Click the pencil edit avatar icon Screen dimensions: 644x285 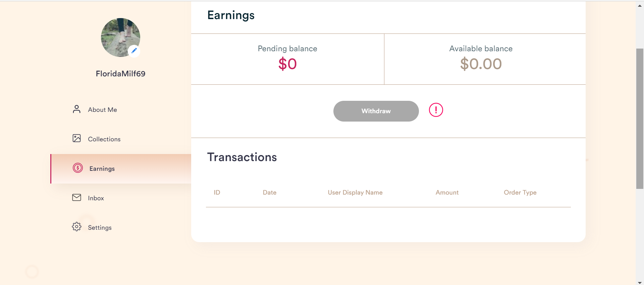click(x=134, y=51)
